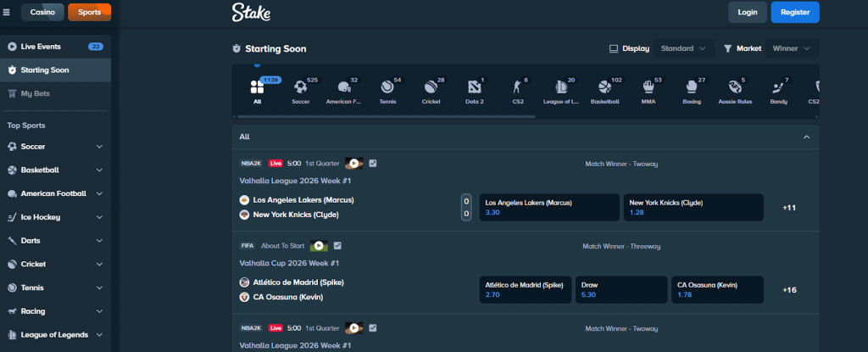Play live stream for Lakers vs Knicks
Screen dimensions: 868x352
[x=353, y=164]
